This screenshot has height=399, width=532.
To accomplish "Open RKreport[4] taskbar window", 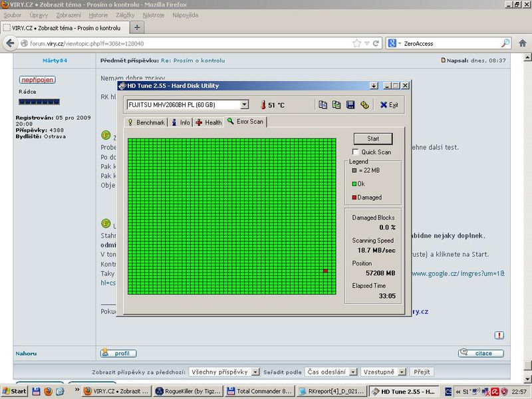I will [x=332, y=391].
